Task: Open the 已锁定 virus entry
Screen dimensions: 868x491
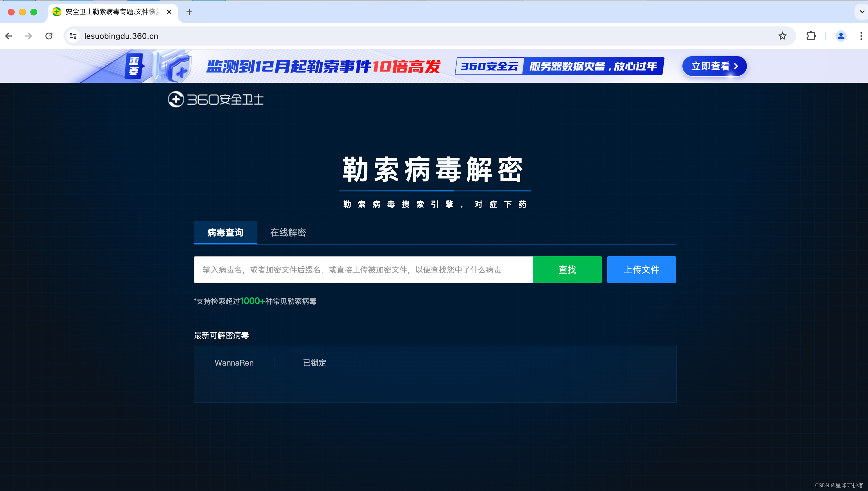Action: click(x=314, y=363)
